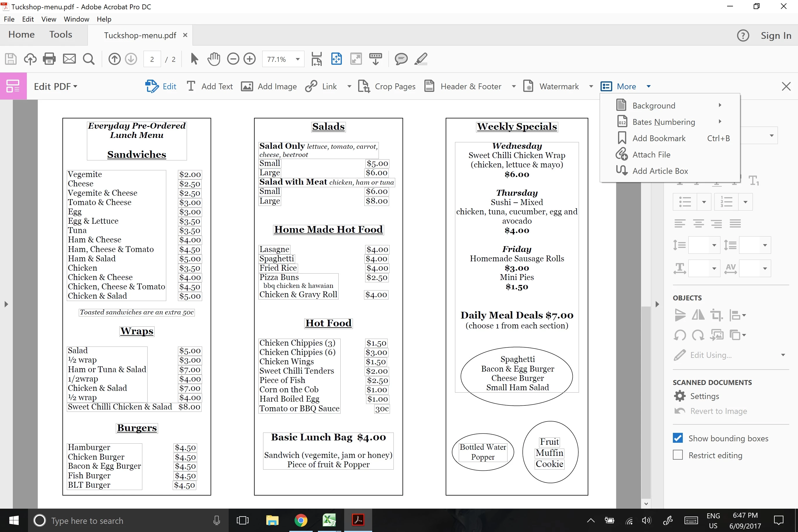798x532 pixels.
Task: Uncheck Show bounding boxes
Action: click(678, 438)
